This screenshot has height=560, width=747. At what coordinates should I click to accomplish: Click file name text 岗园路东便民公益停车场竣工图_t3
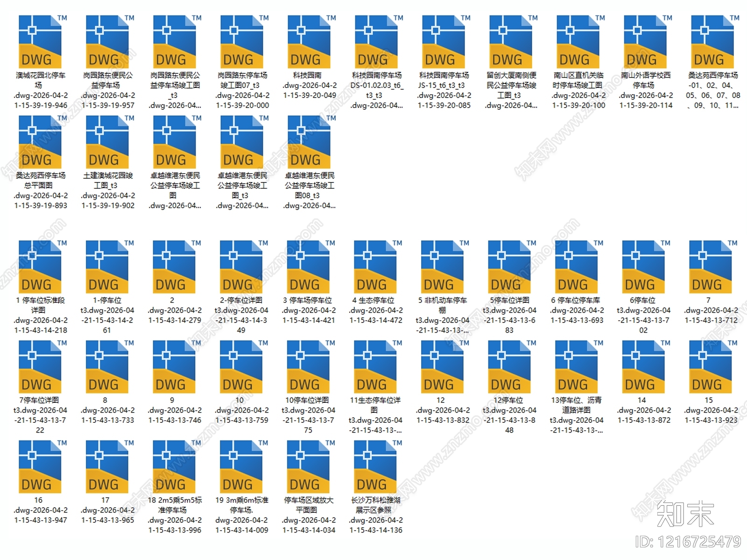(175, 90)
